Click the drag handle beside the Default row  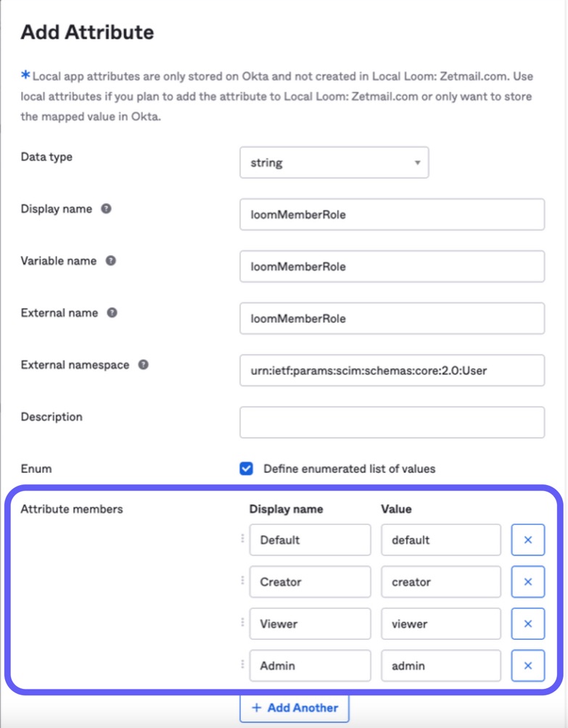click(x=242, y=539)
